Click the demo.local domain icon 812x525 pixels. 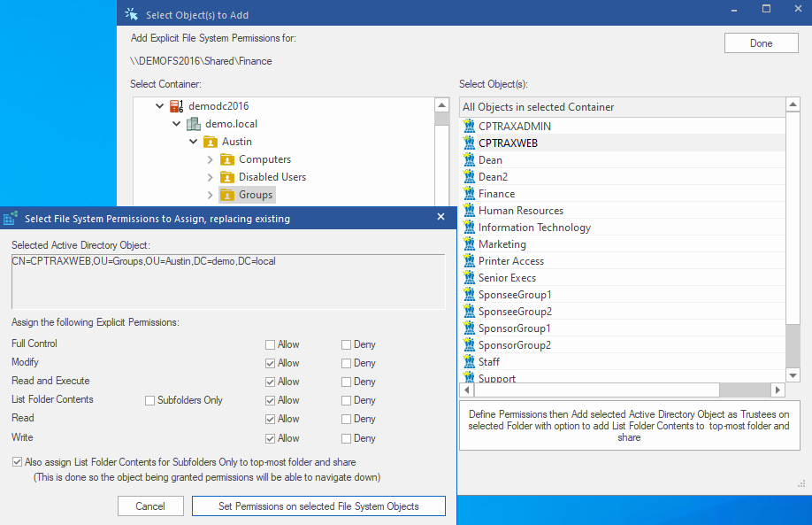[x=191, y=124]
